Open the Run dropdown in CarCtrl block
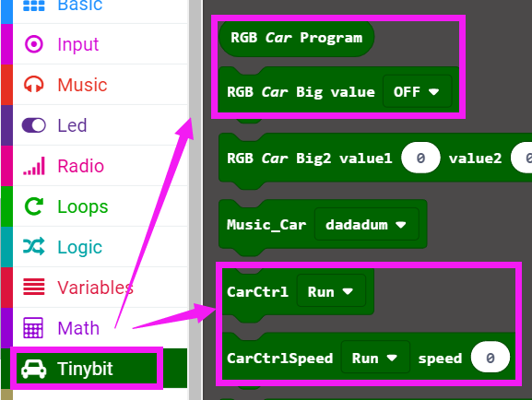The image size is (532, 400). 331,292
